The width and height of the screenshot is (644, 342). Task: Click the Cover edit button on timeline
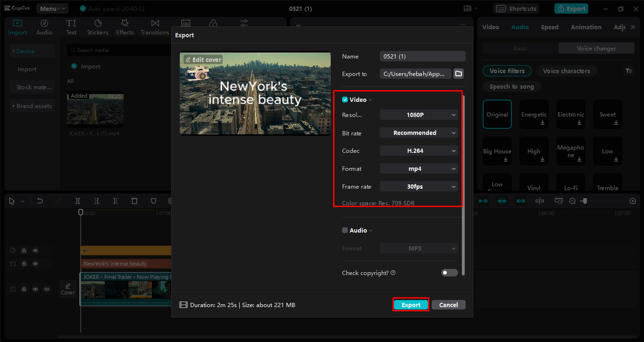coord(68,289)
